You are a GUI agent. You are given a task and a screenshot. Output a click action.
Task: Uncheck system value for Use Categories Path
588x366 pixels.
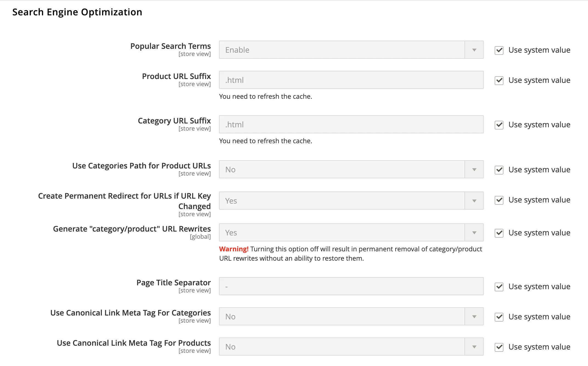(499, 170)
